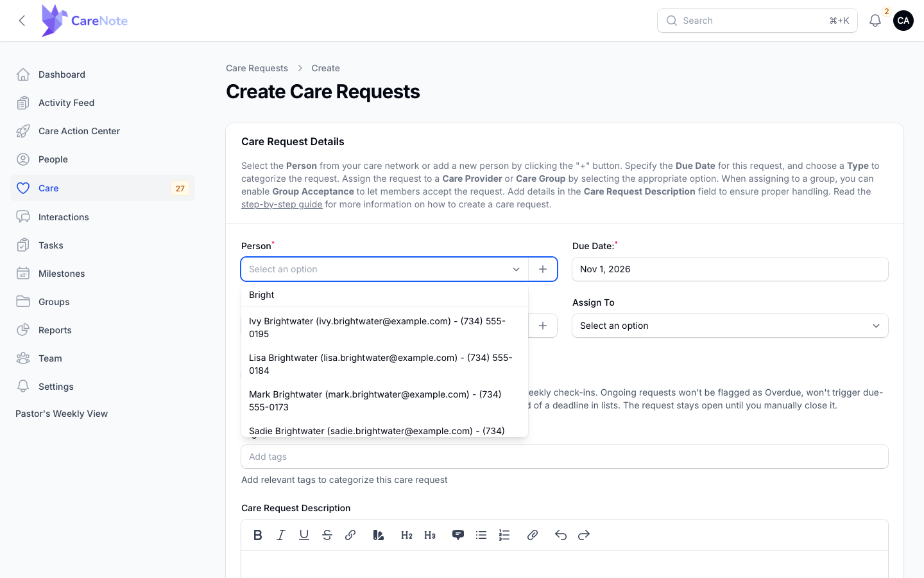Underline text in the description editor

click(x=304, y=535)
